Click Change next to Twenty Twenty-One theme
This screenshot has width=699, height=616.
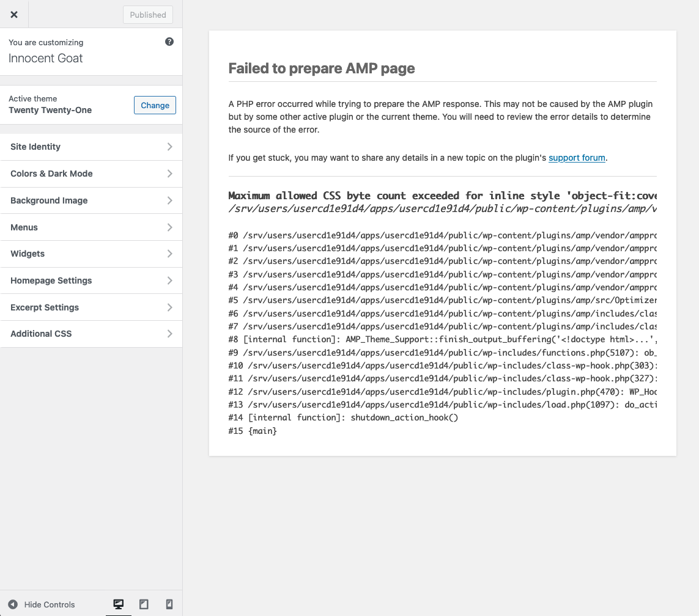155,105
